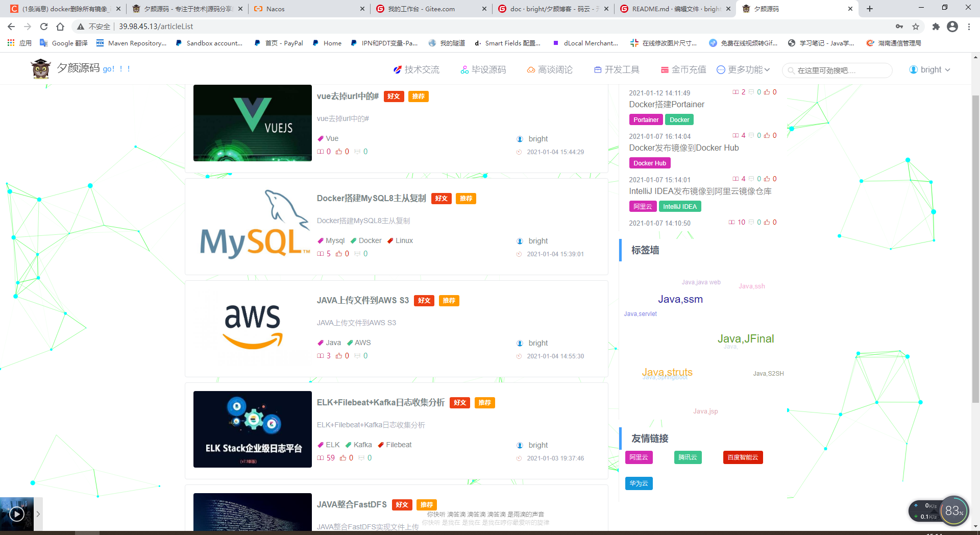The width and height of the screenshot is (980, 535).
Task: Open vue去掉url中的# article title
Action: coord(348,96)
